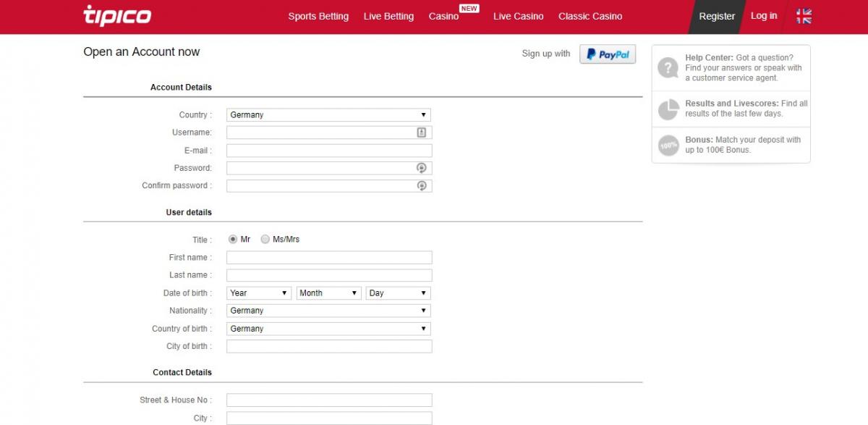868x425 pixels.
Task: Select the Ms/Mrs title radio button
Action: [265, 239]
